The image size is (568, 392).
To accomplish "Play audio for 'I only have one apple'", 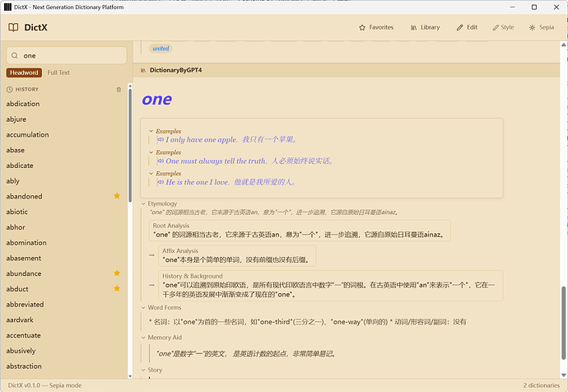I will (x=161, y=140).
